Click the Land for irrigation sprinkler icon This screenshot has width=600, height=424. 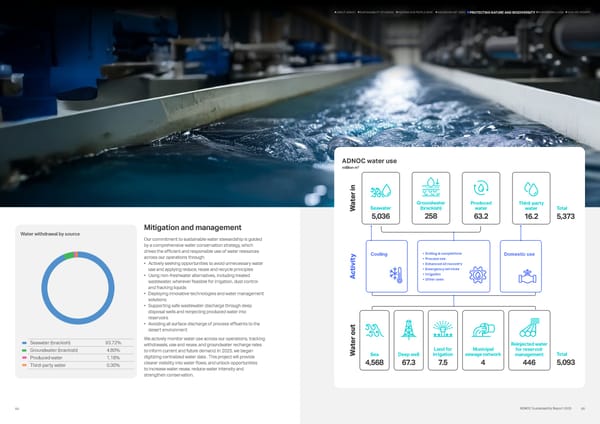pyautogui.click(x=443, y=329)
